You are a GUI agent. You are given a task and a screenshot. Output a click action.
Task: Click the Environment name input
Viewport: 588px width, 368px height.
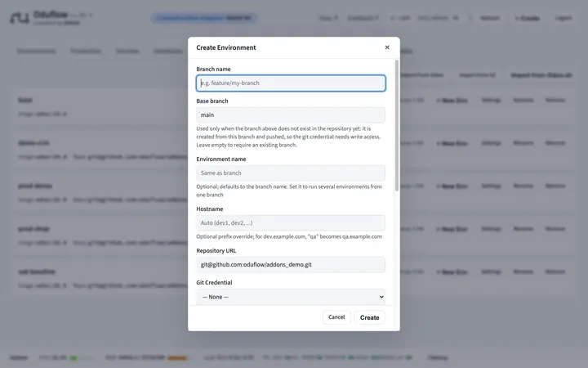pyautogui.click(x=291, y=173)
